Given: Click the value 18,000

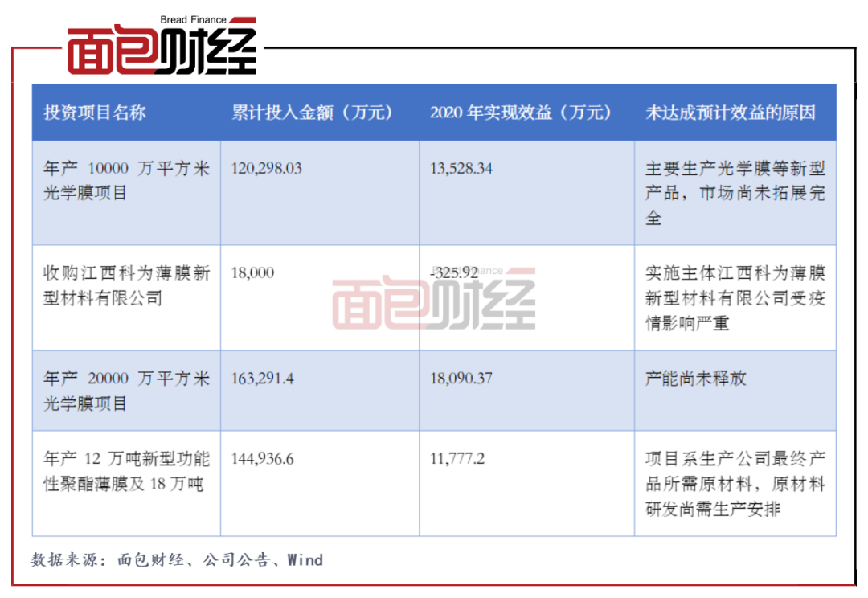Looking at the screenshot, I should pos(252,273).
